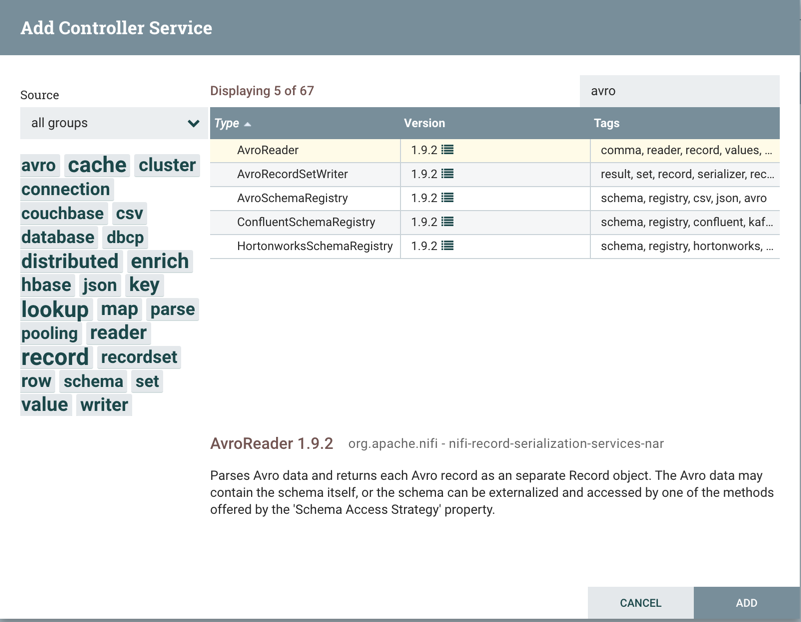Filter by the 'lookup' tag
This screenshot has width=801, height=622.
(x=55, y=309)
